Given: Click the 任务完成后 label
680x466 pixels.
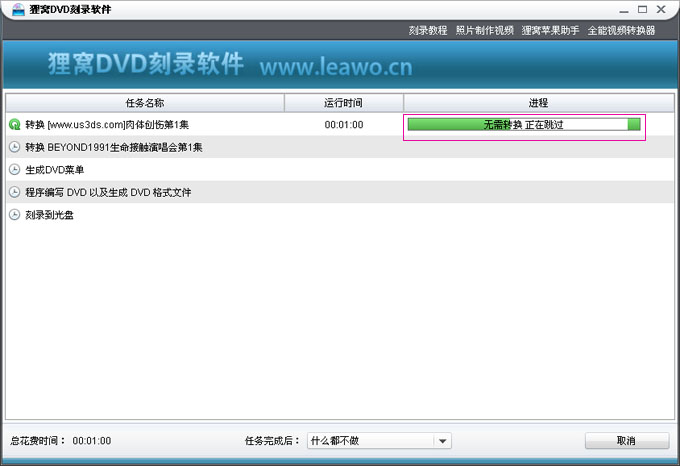Looking at the screenshot, I should tap(272, 441).
